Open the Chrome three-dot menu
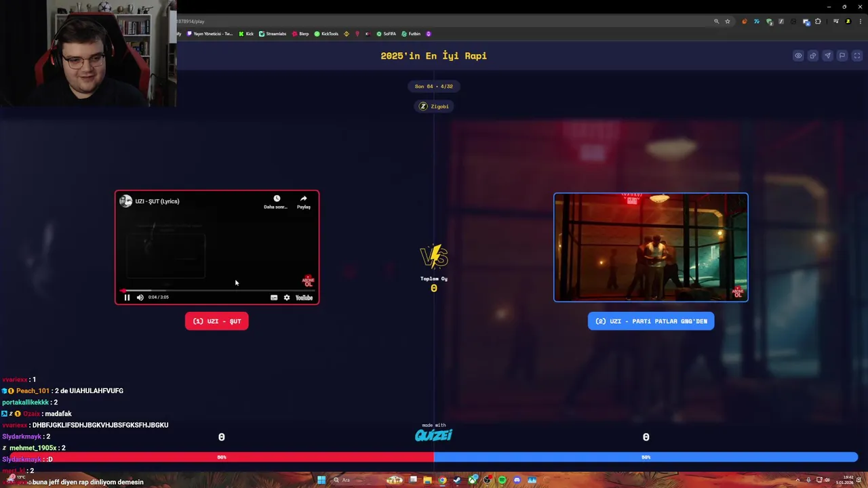The height and width of the screenshot is (488, 868). pos(861,22)
